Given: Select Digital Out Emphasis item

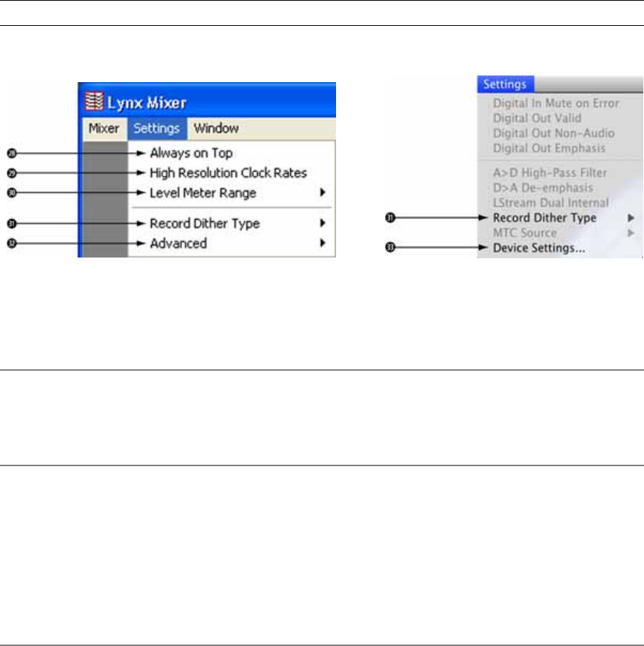Looking at the screenshot, I should [549, 148].
